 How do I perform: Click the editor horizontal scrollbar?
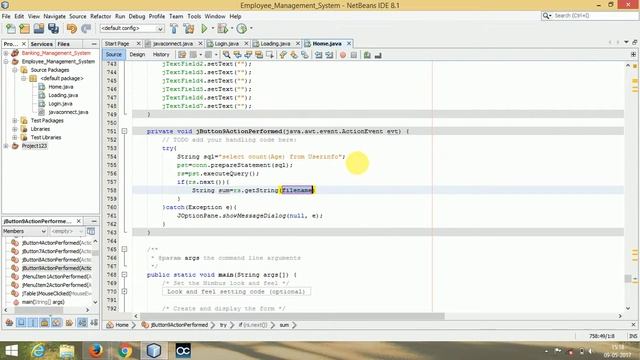[292, 316]
